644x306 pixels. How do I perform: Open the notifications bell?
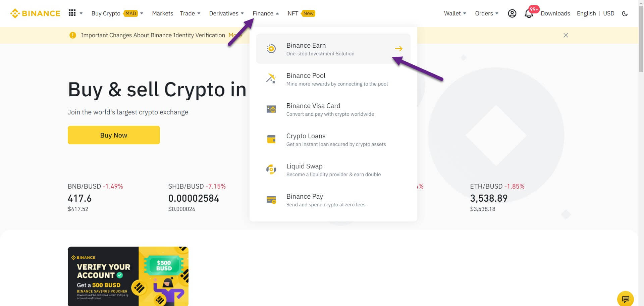[x=529, y=14]
